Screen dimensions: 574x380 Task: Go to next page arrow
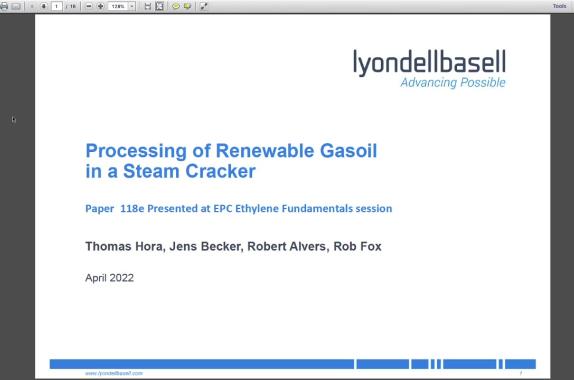pyautogui.click(x=44, y=6)
